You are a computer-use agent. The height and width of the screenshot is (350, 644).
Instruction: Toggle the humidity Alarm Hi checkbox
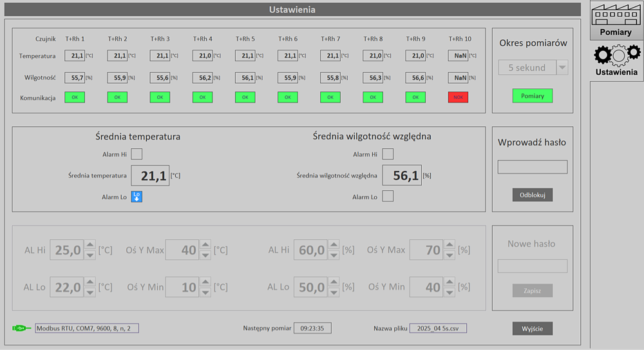[388, 154]
